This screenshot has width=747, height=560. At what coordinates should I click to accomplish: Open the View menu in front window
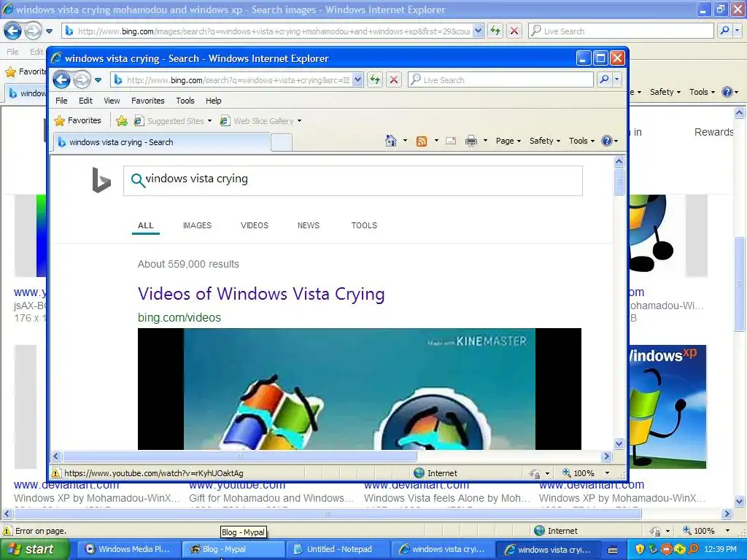[x=112, y=101]
